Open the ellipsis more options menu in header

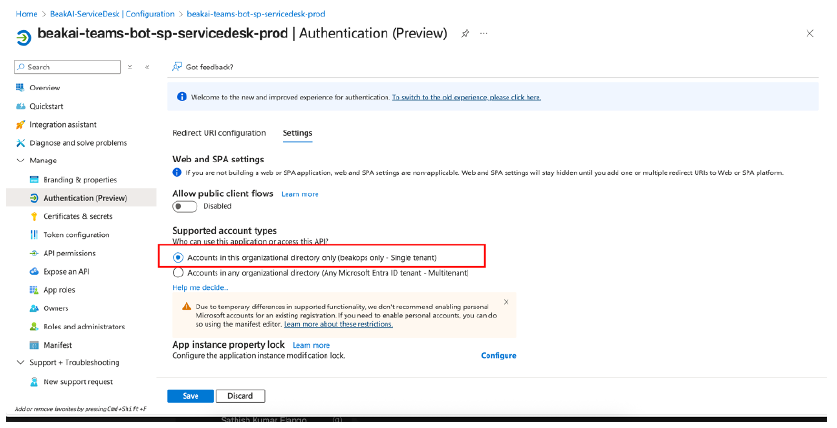484,34
